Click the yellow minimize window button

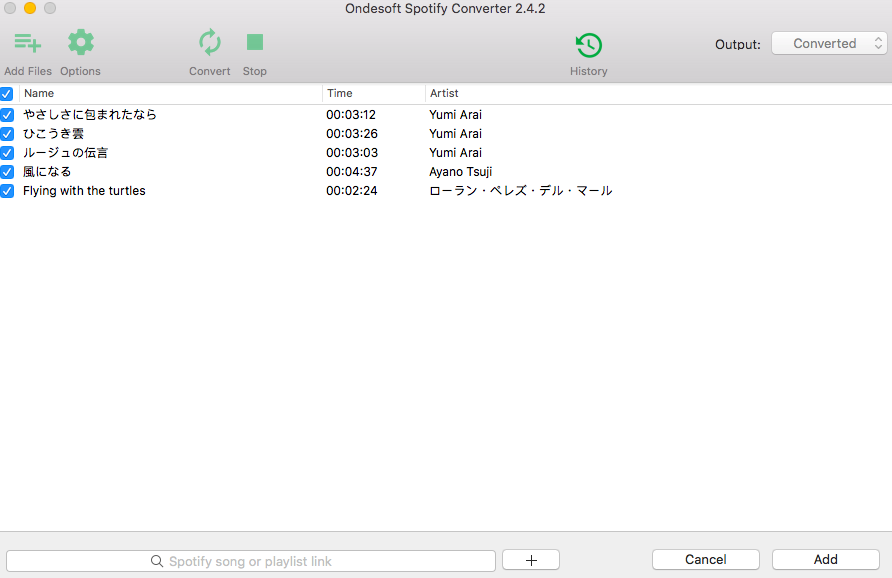click(x=30, y=8)
